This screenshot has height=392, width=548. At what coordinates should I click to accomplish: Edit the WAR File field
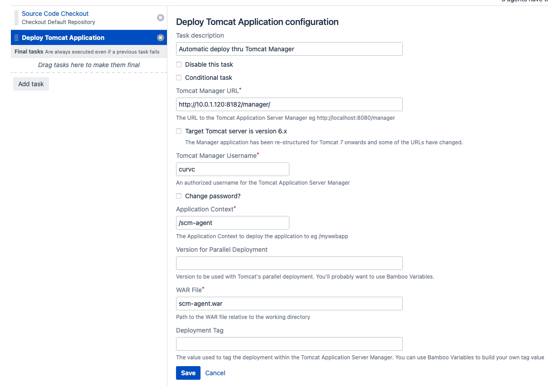(x=289, y=304)
